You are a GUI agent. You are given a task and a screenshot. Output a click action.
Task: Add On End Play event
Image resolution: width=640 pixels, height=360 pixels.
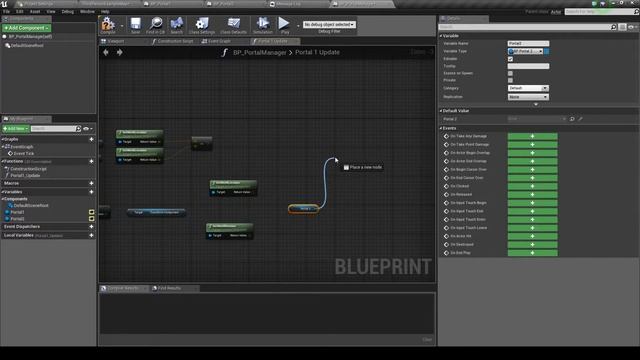pyautogui.click(x=532, y=253)
